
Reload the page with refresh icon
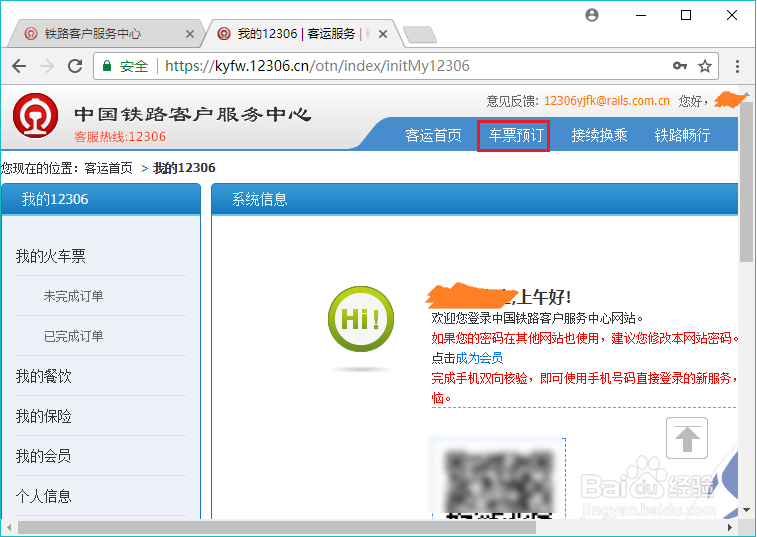pos(75,66)
